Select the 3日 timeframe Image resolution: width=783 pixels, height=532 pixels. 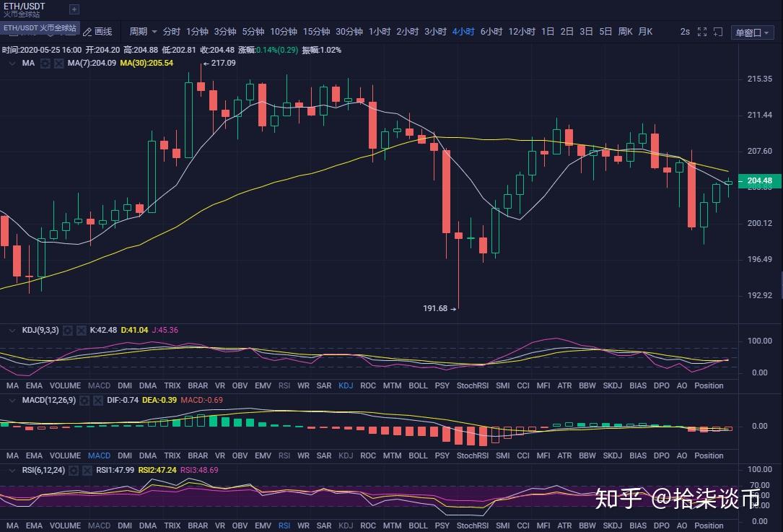point(586,32)
